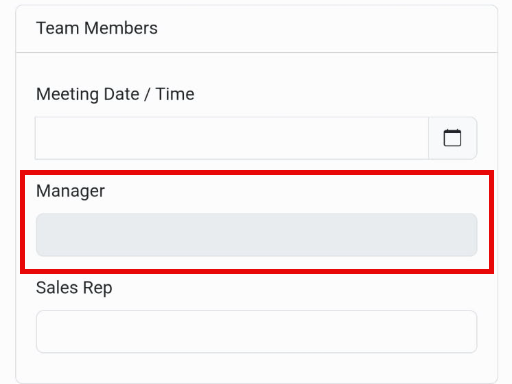
Task: Focus the Sales Rep text field
Action: [x=256, y=332]
